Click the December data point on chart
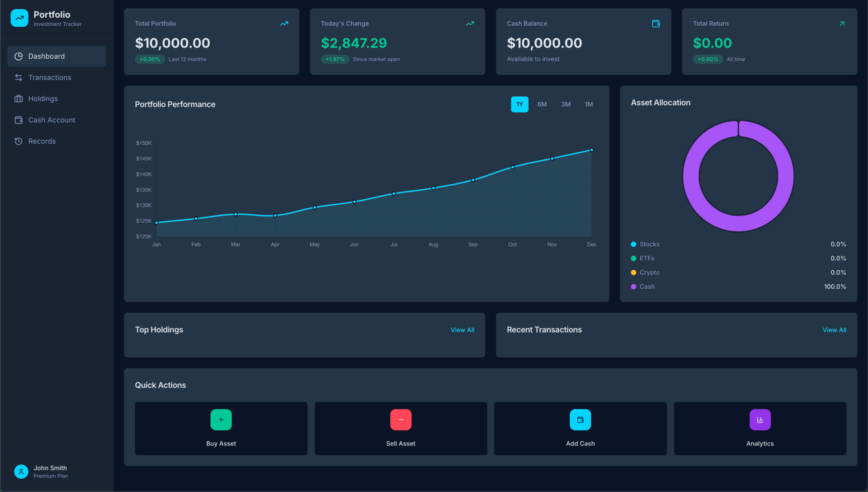Image resolution: width=868 pixels, height=492 pixels. click(x=591, y=150)
